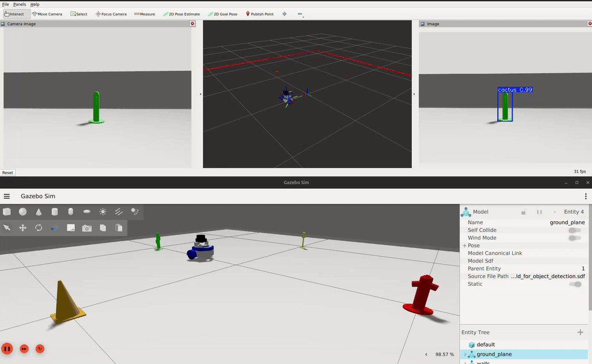Image resolution: width=592 pixels, height=364 pixels.
Task: Click the name value ground_plane in inspector
Action: [x=567, y=222]
